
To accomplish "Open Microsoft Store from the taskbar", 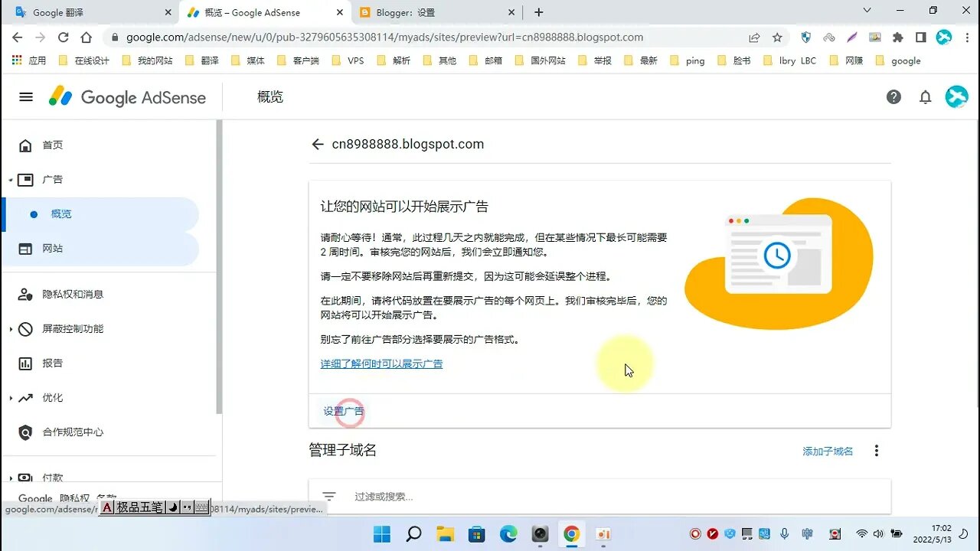I will pos(477,533).
